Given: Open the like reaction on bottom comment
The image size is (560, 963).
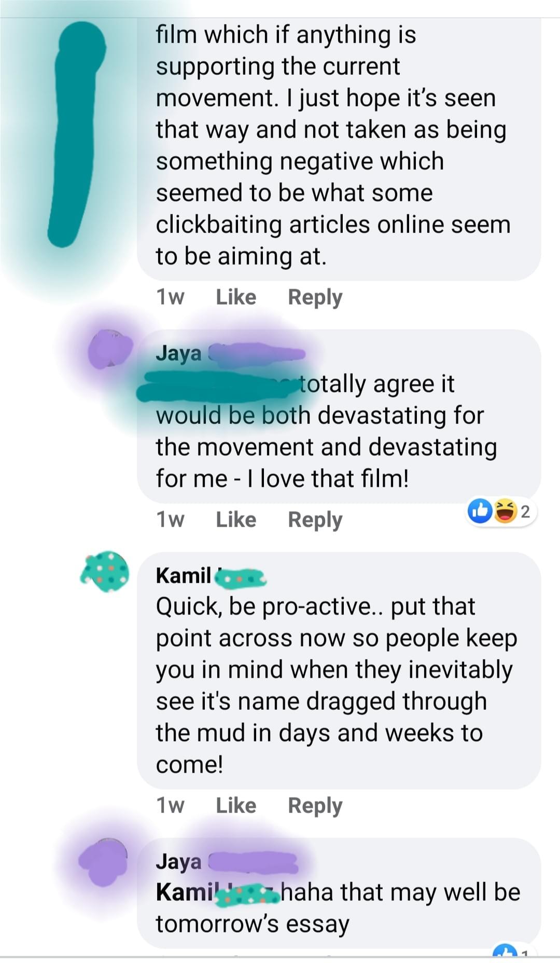Looking at the screenshot, I should (506, 952).
